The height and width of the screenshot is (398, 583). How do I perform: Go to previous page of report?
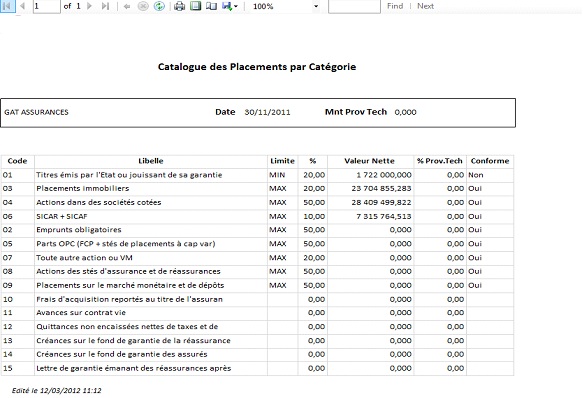23,6
